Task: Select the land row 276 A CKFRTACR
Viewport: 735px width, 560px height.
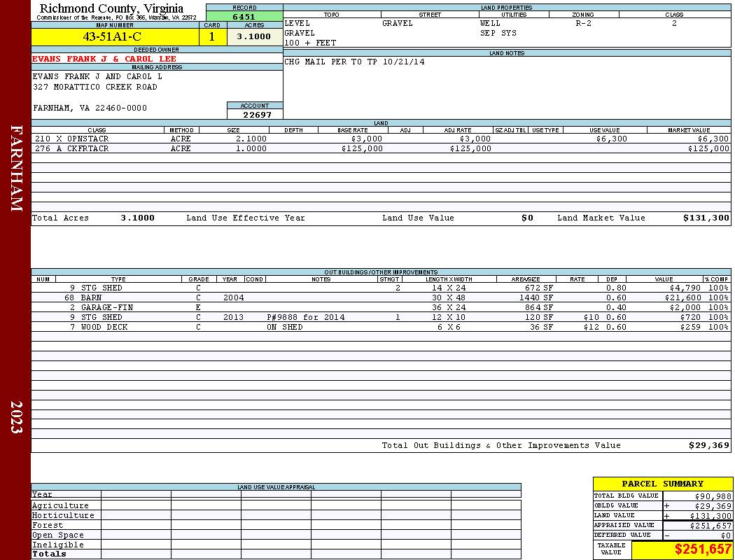Action: click(x=381, y=148)
